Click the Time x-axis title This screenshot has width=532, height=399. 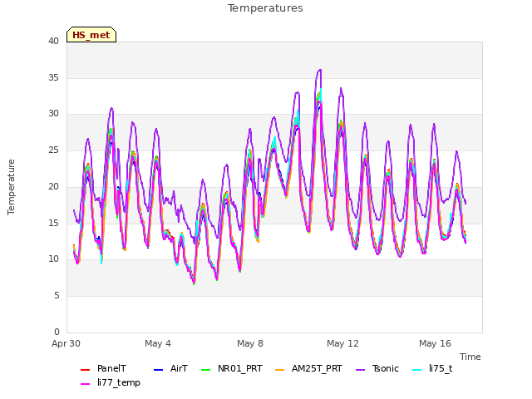(470, 357)
